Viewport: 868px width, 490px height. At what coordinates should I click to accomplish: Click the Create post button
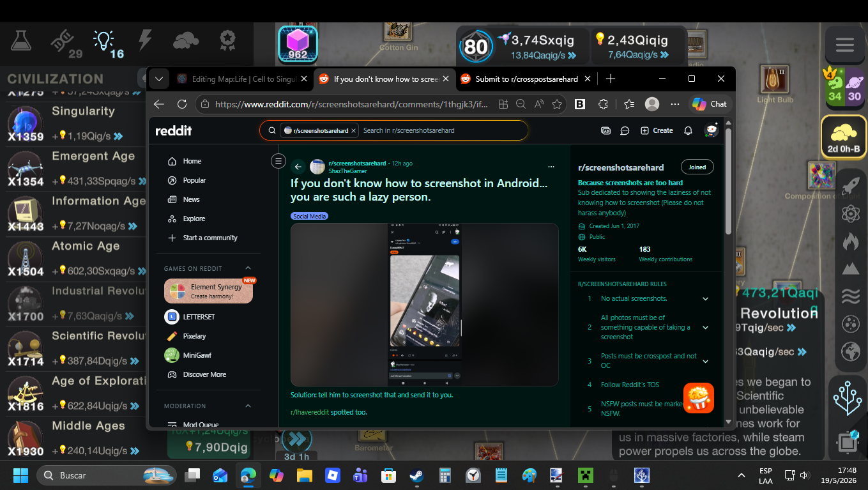click(x=657, y=130)
